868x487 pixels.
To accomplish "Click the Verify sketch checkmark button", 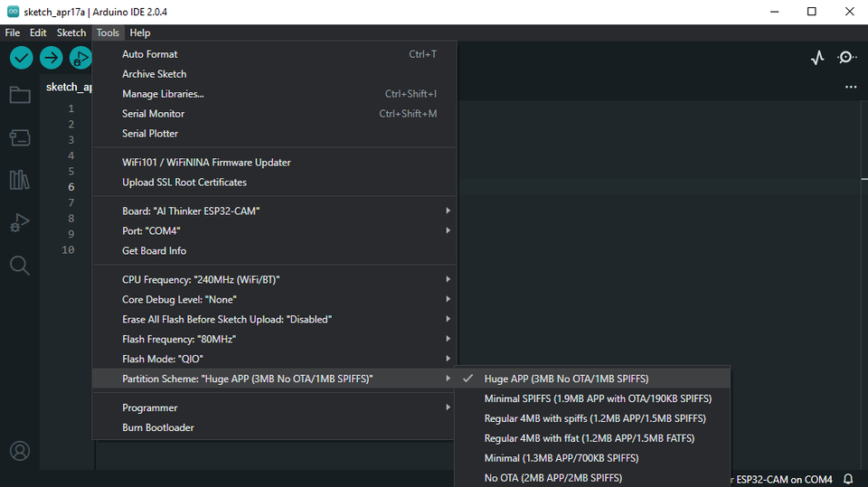I will (x=22, y=58).
